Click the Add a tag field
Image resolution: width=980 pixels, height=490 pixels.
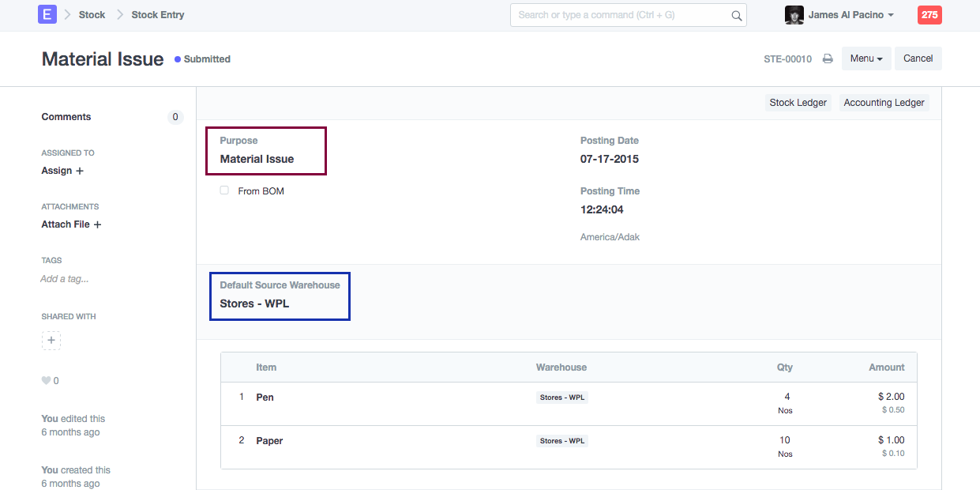[65, 279]
